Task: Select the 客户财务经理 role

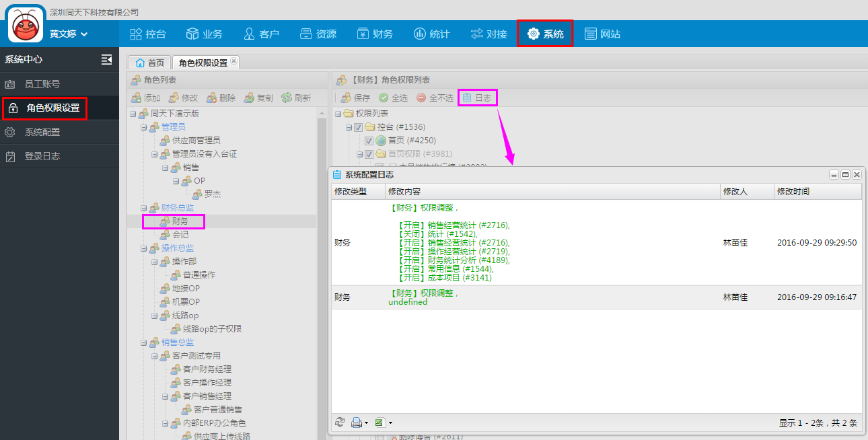Action: 207,369
